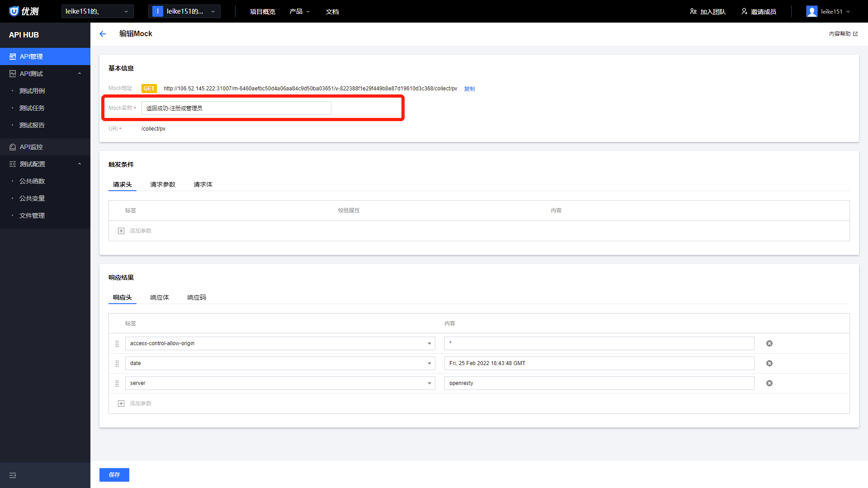
Task: Click drag handle of server row
Action: pos(117,384)
